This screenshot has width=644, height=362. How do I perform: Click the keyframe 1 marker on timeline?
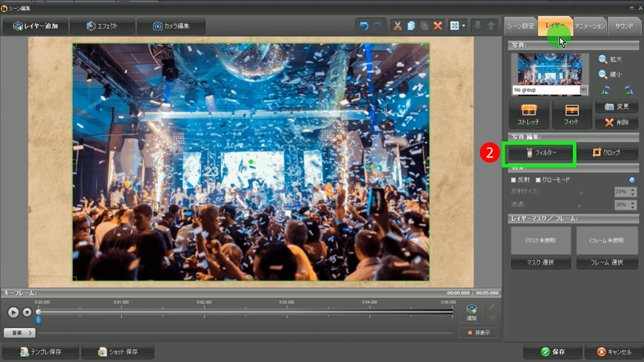point(38,319)
